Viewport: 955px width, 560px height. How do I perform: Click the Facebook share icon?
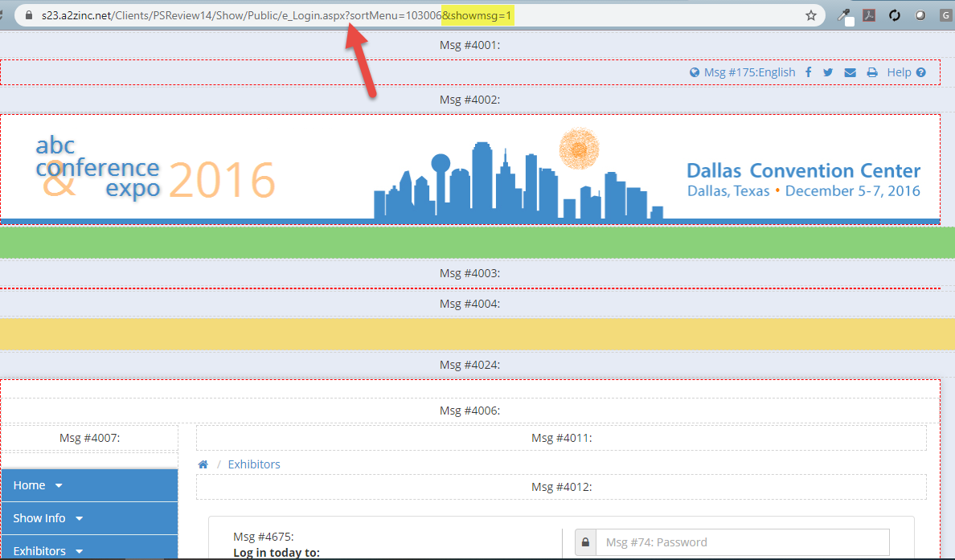pyautogui.click(x=808, y=72)
